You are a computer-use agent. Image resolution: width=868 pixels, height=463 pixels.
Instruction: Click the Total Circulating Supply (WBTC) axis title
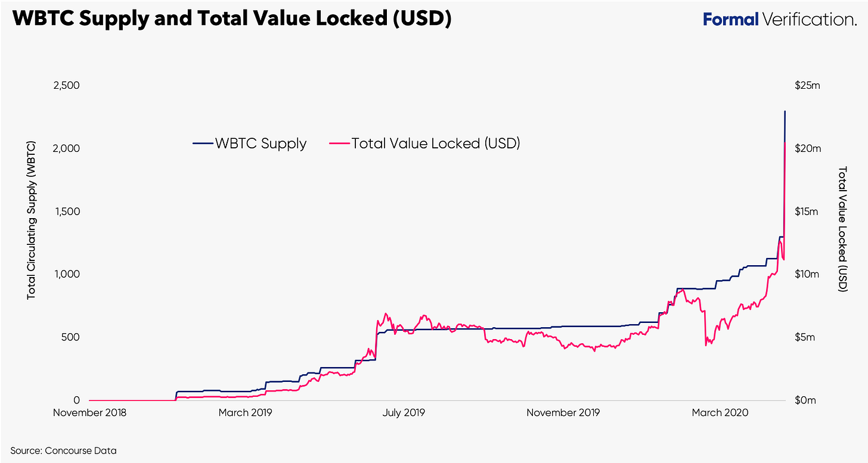(30, 220)
